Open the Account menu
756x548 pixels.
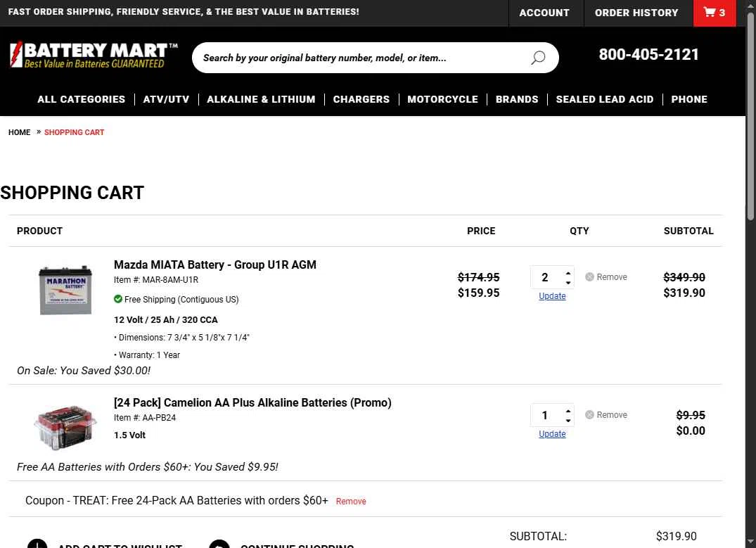544,13
